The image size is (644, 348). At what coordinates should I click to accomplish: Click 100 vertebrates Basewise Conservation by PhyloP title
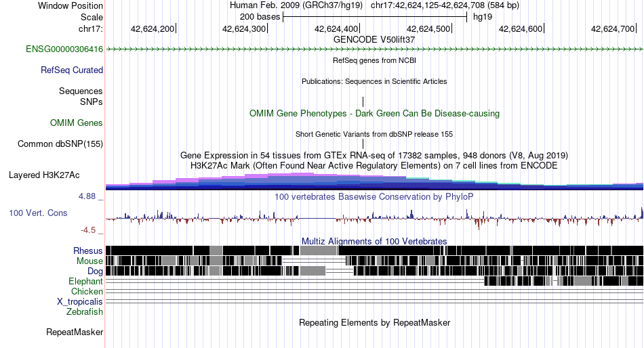374,196
